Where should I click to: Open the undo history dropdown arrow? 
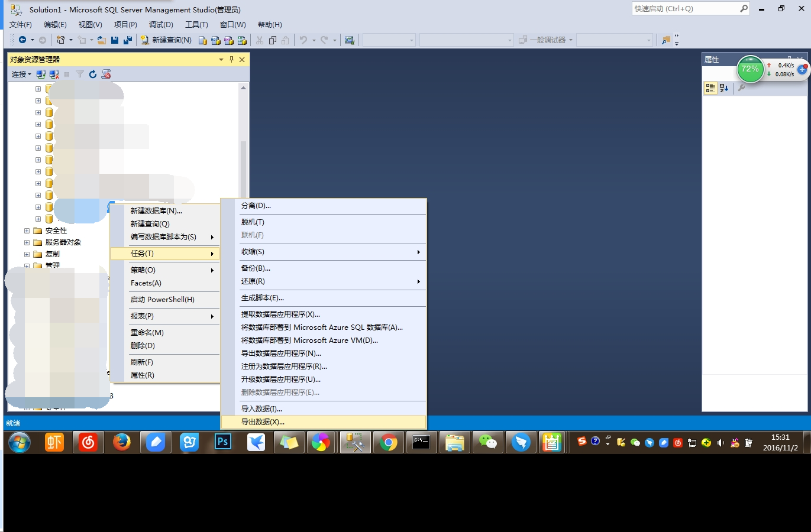pos(314,40)
